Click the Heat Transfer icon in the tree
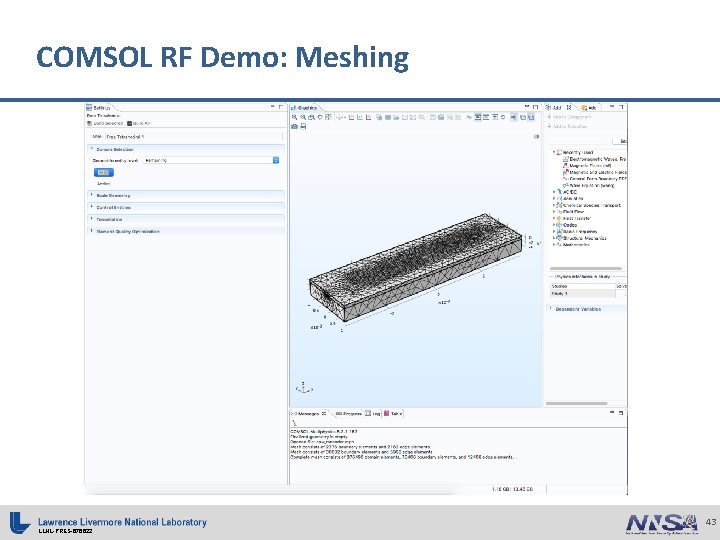Image resolution: width=720 pixels, height=540 pixels. pos(559,219)
